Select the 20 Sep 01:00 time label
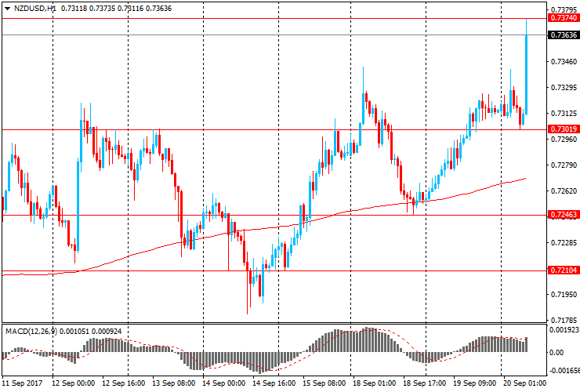Screen dimensions: 580x392 pos(524,383)
